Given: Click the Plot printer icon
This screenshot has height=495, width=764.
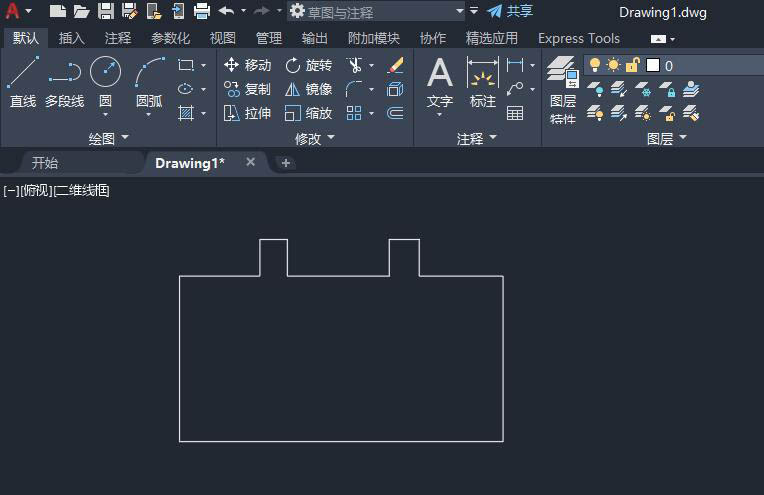Looking at the screenshot, I should point(202,11).
